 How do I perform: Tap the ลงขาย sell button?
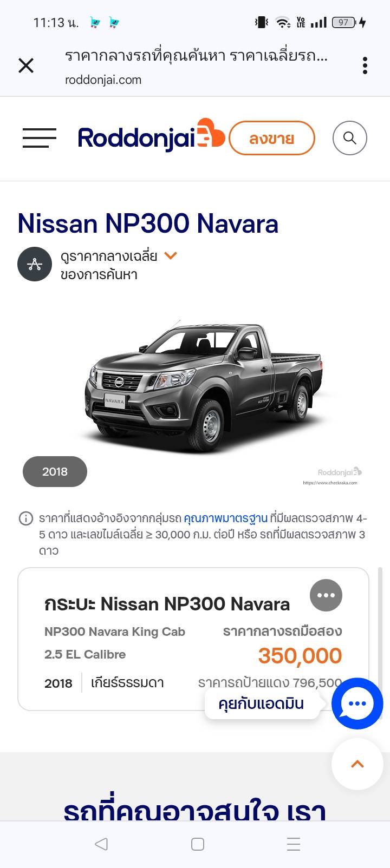271,138
